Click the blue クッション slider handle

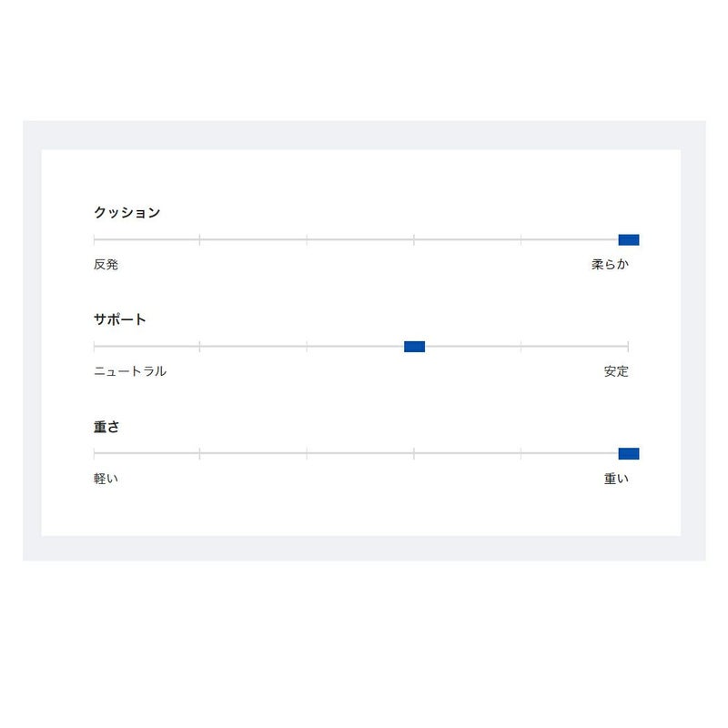pos(628,240)
